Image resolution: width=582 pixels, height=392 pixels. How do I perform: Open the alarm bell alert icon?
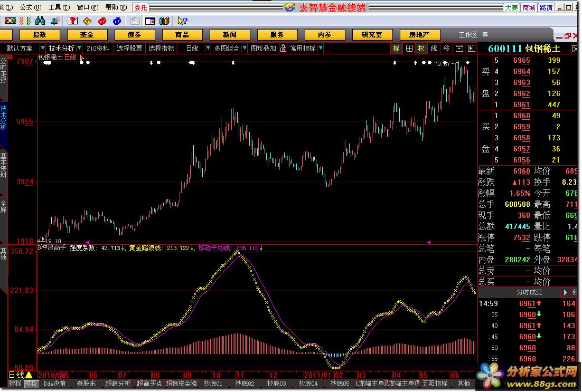tap(55, 21)
